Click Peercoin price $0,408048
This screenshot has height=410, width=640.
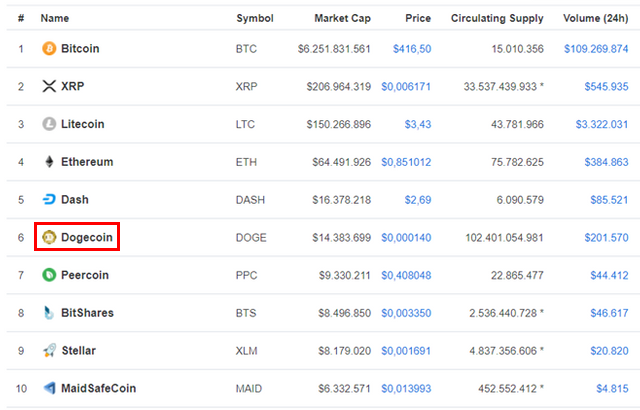click(x=406, y=275)
